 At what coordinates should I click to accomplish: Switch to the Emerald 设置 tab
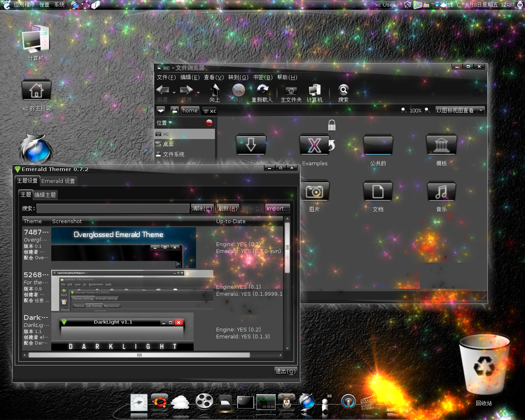click(x=58, y=181)
